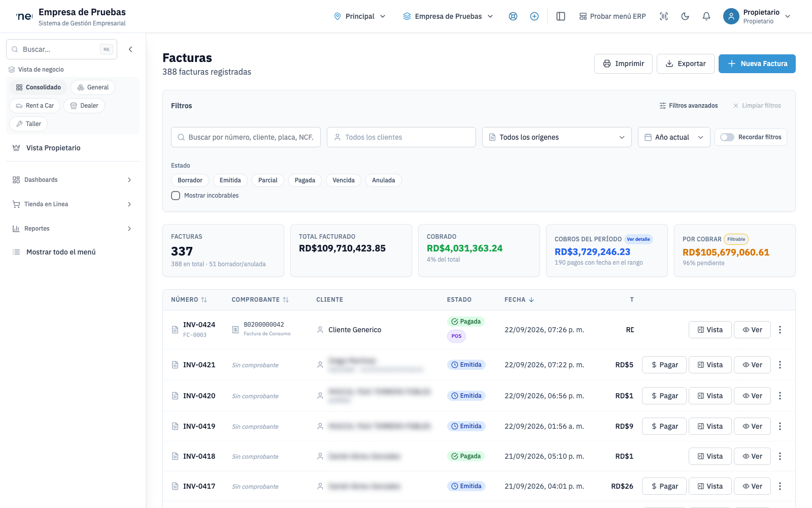Open the Principal location dropdown
The width and height of the screenshot is (812, 508).
(x=360, y=16)
